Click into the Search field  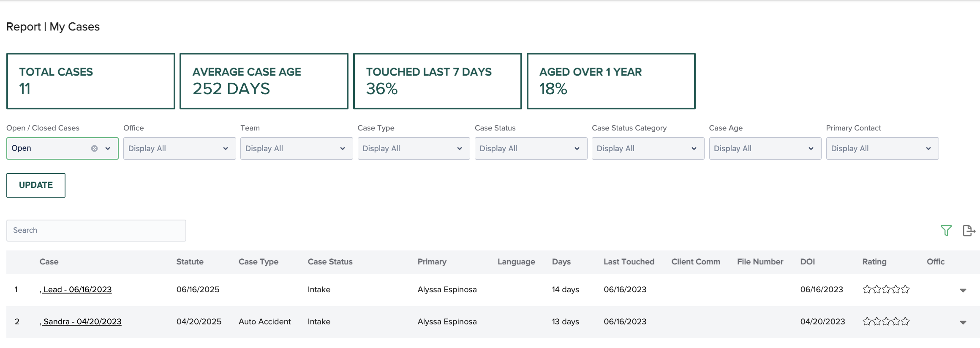coord(96,231)
